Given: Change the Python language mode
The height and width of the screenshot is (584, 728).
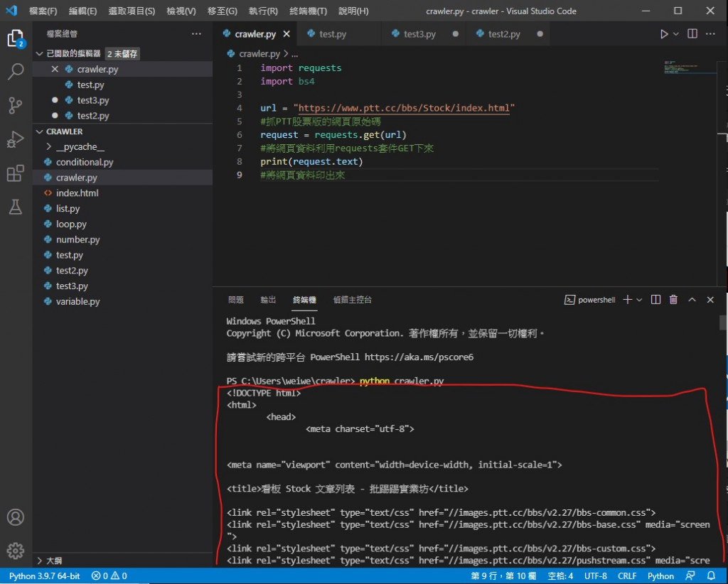Looking at the screenshot, I should coord(660,575).
